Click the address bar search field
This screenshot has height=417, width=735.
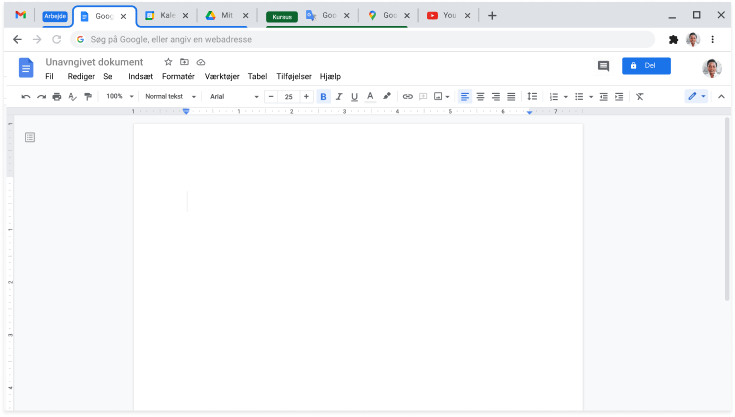click(x=362, y=39)
